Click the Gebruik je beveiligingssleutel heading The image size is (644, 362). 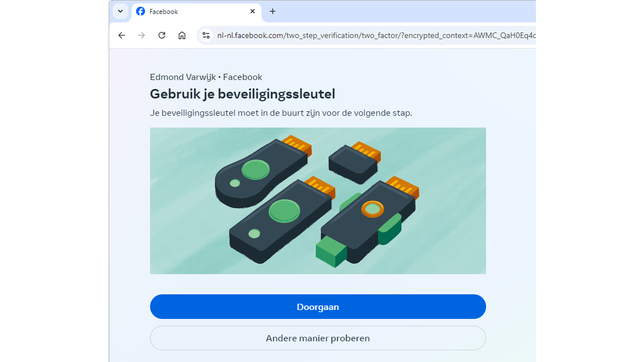(242, 94)
